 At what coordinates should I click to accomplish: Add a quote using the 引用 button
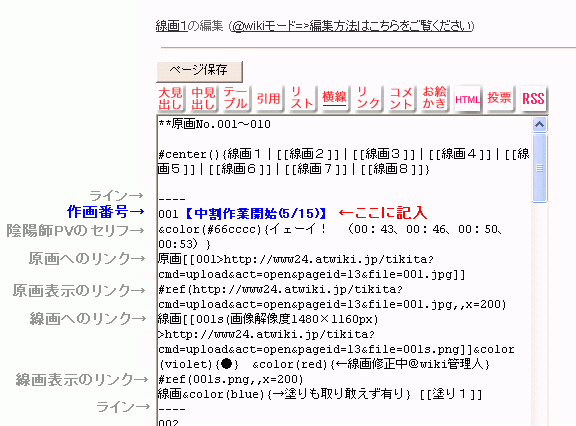(269, 98)
